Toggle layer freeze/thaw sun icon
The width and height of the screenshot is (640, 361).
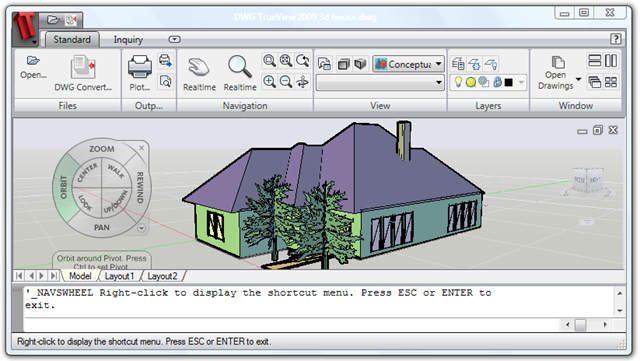(x=471, y=82)
